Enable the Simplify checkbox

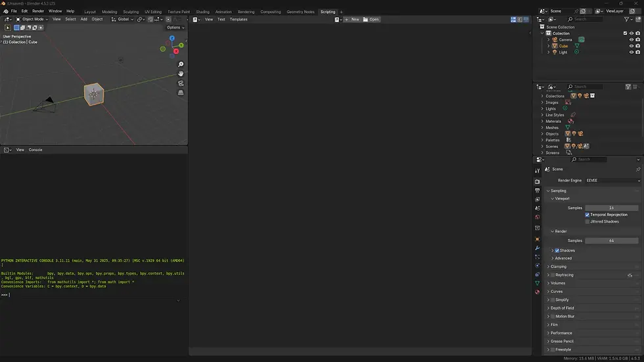click(553, 300)
